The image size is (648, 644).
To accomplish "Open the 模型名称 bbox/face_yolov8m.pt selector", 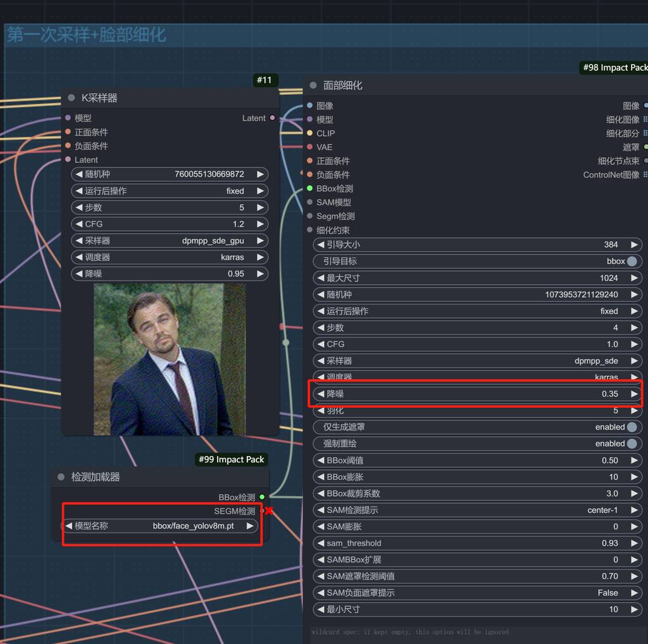I will [161, 526].
